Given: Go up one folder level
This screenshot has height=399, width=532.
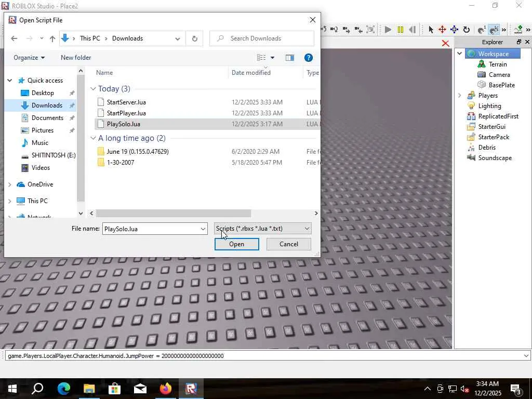Looking at the screenshot, I should point(52,38).
